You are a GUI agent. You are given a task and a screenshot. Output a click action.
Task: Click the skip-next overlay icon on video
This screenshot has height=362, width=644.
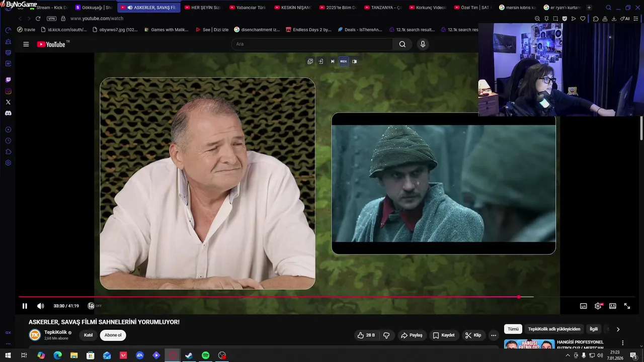click(332, 61)
